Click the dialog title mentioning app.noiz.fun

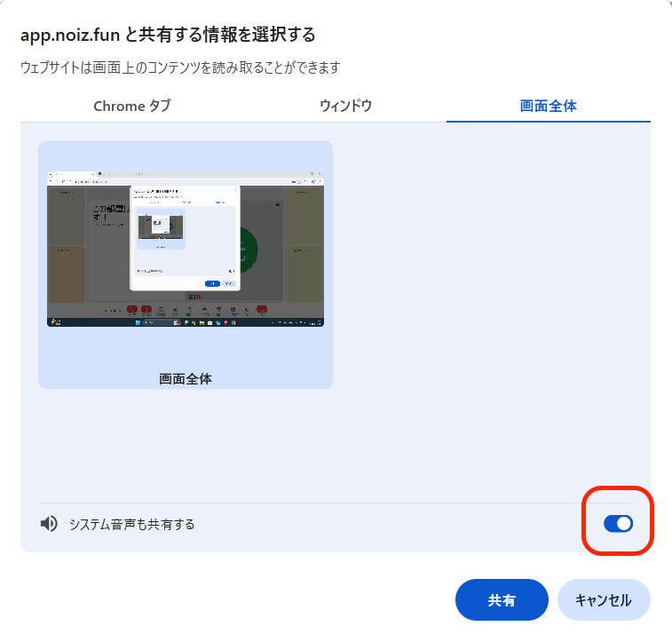pos(168,36)
